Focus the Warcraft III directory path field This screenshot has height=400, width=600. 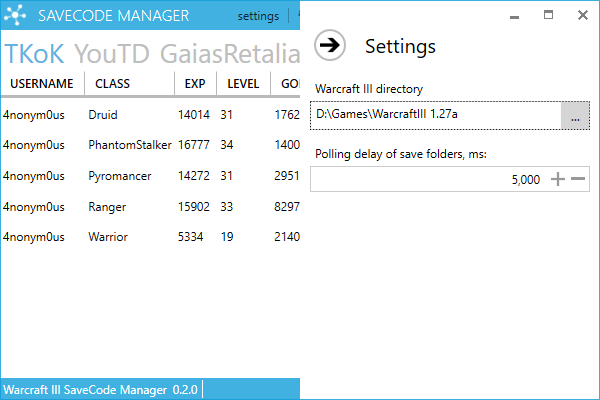coord(435,116)
